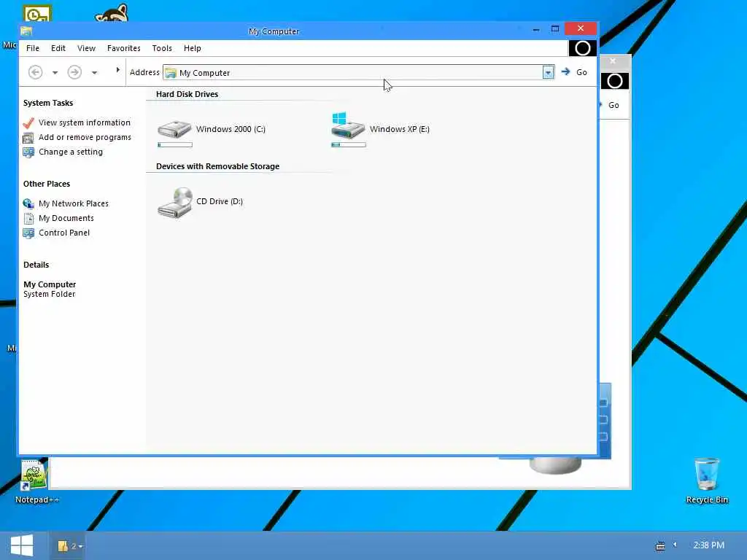The image size is (747, 560).
Task: Click the Windows 2000 (C:) capacity bar
Action: (x=175, y=145)
